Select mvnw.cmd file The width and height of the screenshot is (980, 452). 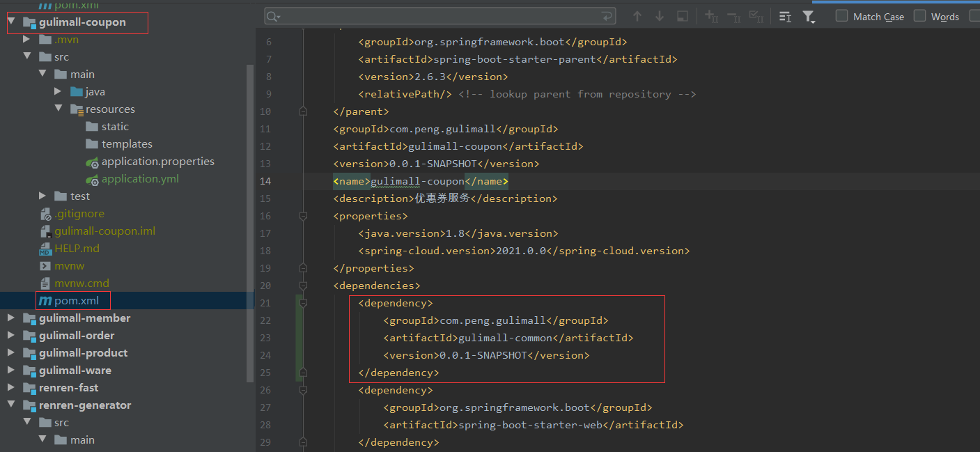coord(81,283)
